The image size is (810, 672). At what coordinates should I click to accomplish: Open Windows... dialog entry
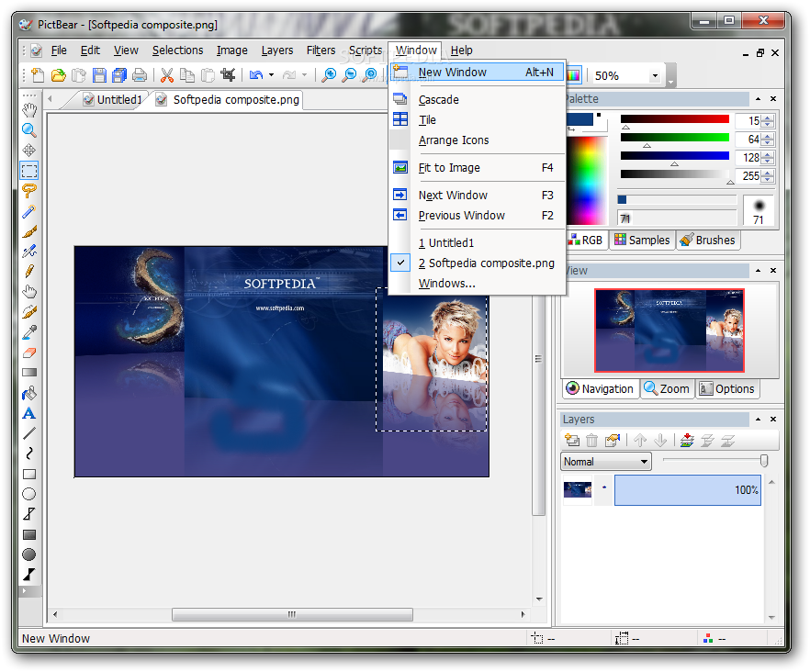(x=477, y=284)
